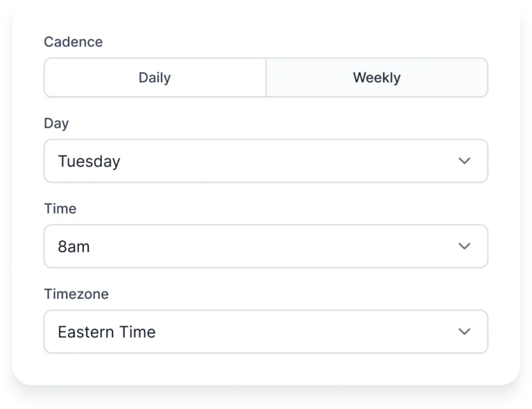Click the selected value text Tuesday

[89, 162]
